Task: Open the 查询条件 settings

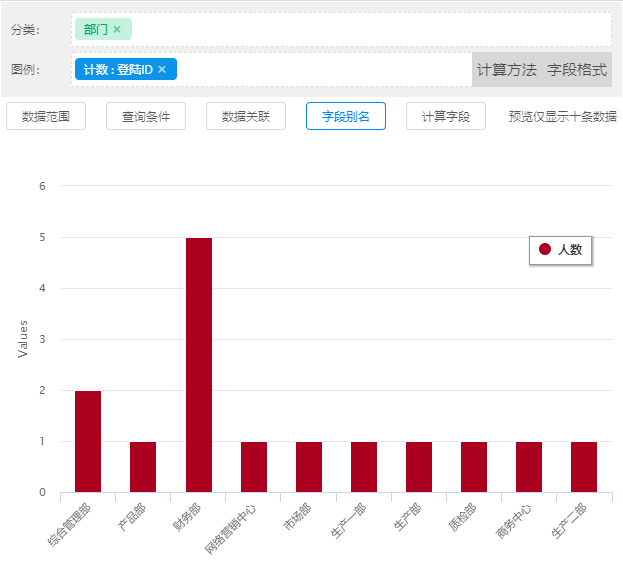Action: [146, 116]
